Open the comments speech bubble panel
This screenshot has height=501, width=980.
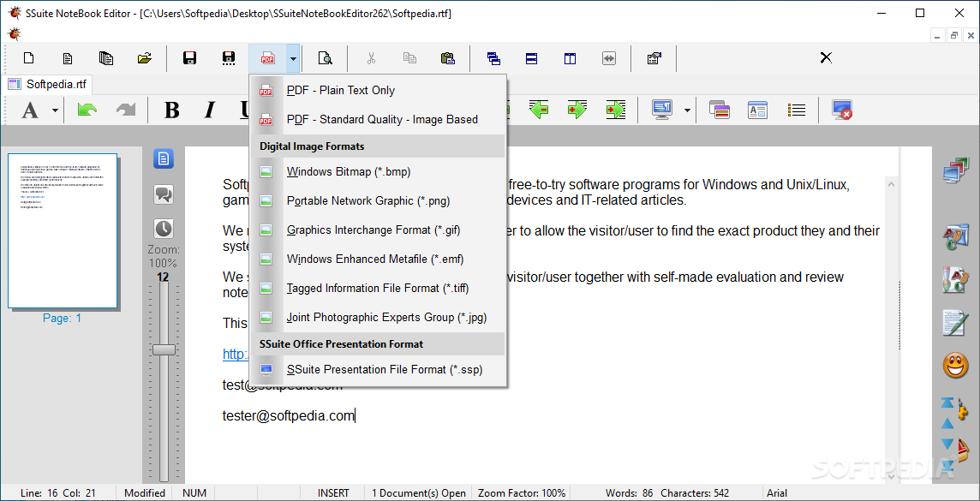pyautogui.click(x=164, y=194)
